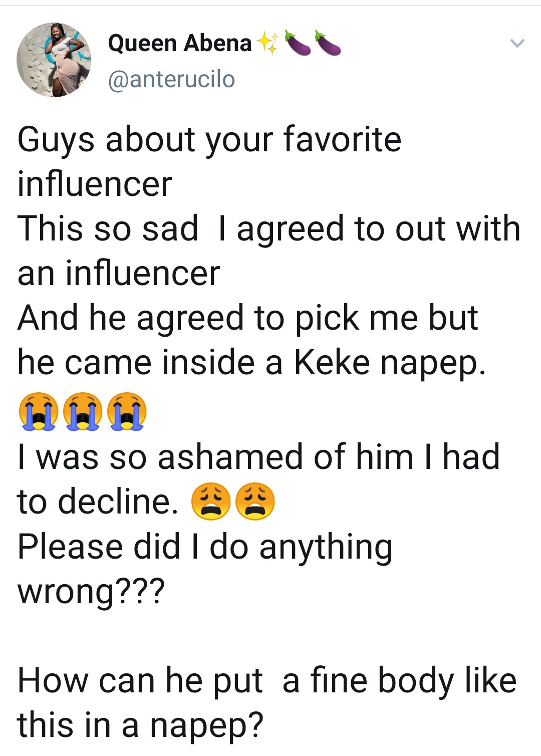Click the line "How can he put a fine body like"

point(266,681)
